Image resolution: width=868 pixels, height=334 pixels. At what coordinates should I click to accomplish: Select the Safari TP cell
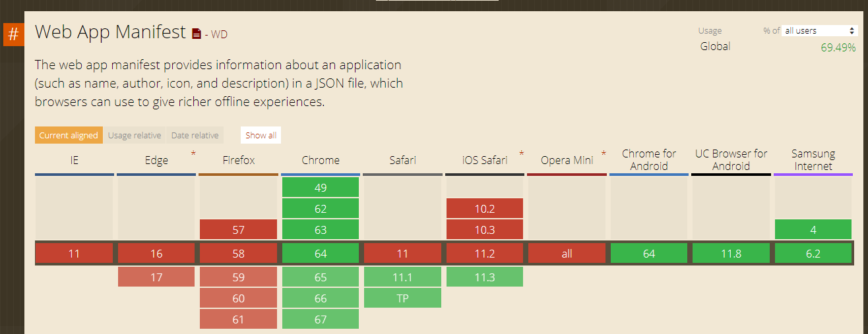tap(402, 298)
